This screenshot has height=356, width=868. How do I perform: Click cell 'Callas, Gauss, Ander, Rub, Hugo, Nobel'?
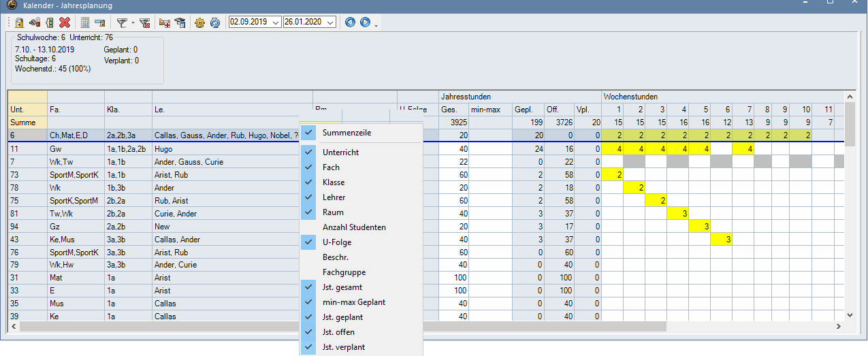(227, 135)
